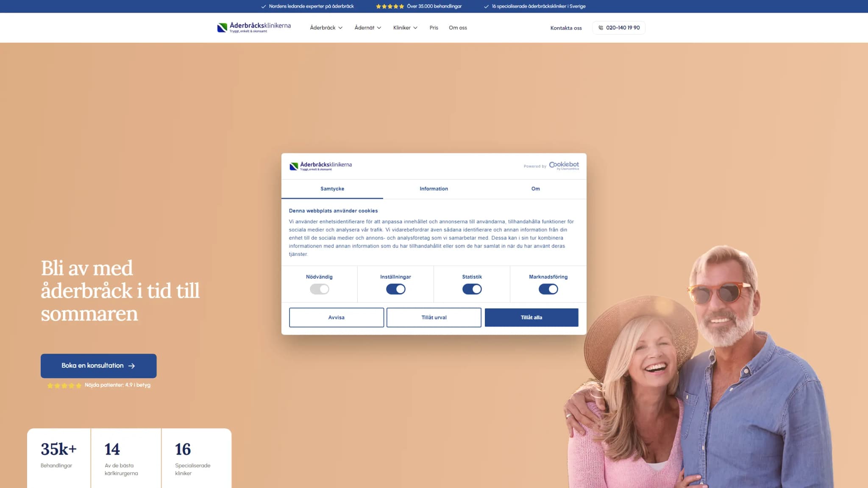Viewport: 868px width, 488px height.
Task: Click the checkmark beside 16 specialiserade åderbråckskliniker
Action: pyautogui.click(x=487, y=6)
